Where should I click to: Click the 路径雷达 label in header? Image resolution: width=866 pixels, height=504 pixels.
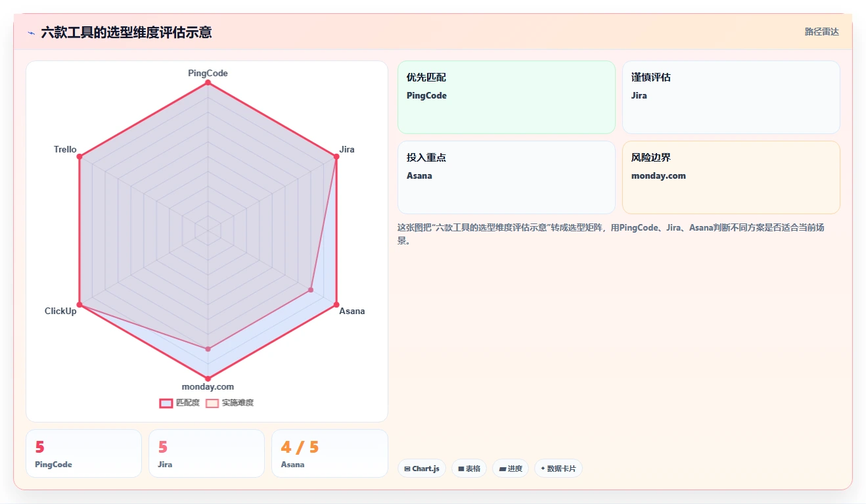click(x=822, y=32)
